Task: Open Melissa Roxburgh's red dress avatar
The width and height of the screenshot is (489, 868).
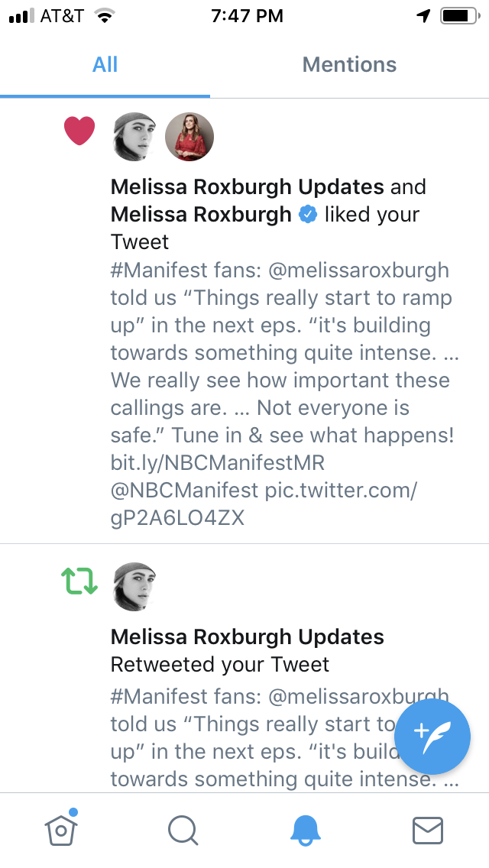Action: pyautogui.click(x=189, y=137)
